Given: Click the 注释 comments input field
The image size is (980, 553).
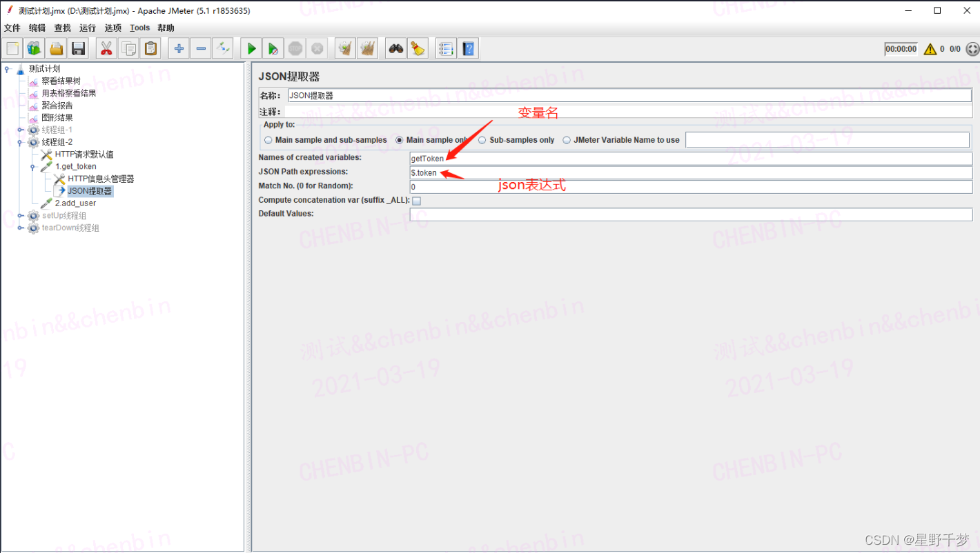Looking at the screenshot, I should [x=627, y=112].
